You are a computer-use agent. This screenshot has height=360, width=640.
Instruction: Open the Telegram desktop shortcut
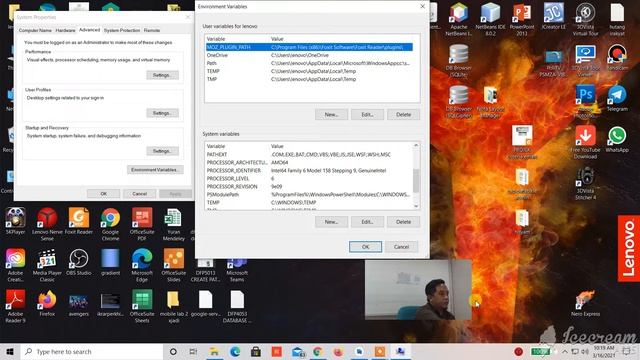(617, 98)
